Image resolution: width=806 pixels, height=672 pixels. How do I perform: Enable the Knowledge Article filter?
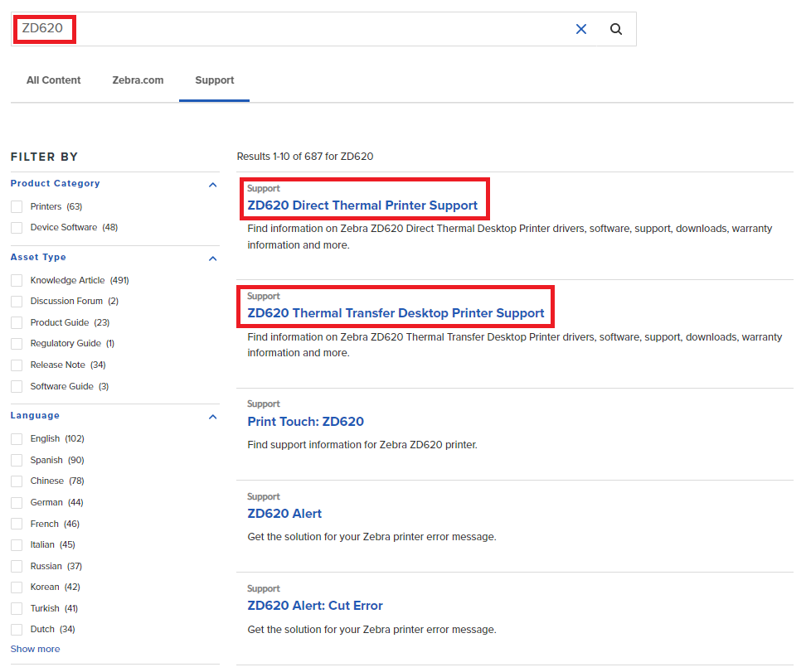coord(17,280)
